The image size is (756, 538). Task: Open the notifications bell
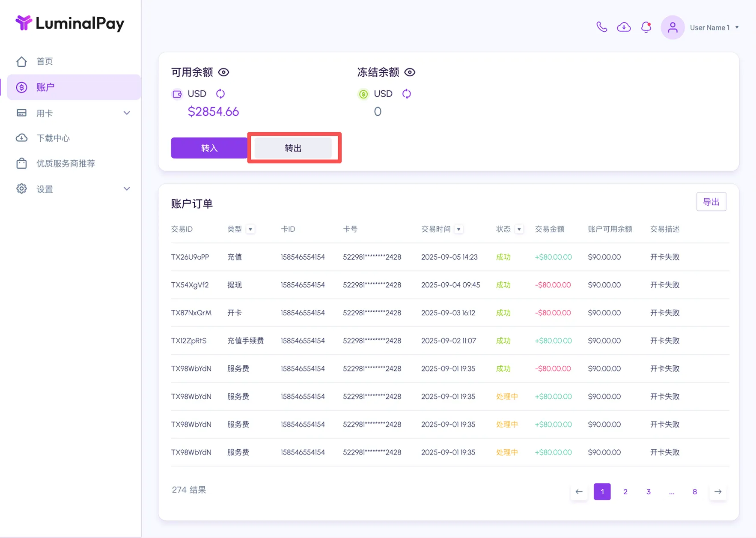[x=646, y=27]
